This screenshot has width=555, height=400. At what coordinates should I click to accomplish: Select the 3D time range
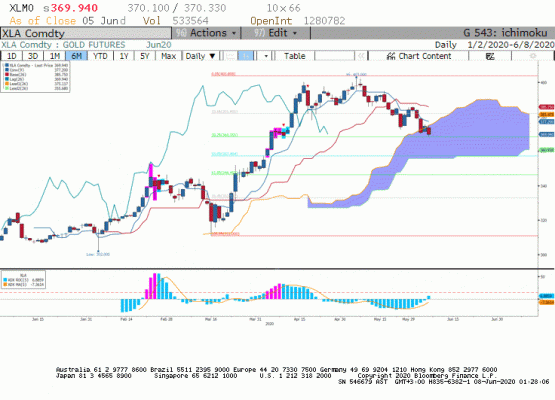[x=33, y=56]
